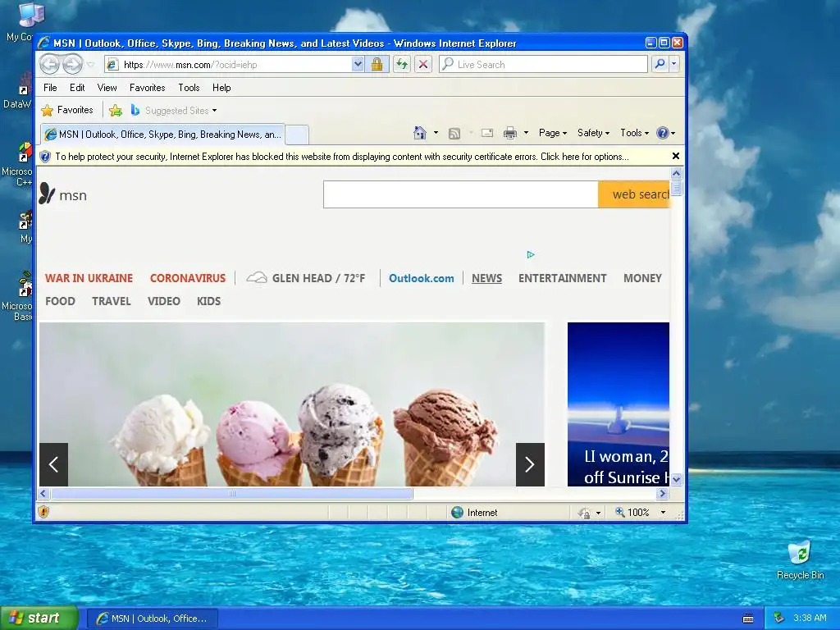Click the Home icon in command bar
The width and height of the screenshot is (840, 630).
pyautogui.click(x=420, y=133)
